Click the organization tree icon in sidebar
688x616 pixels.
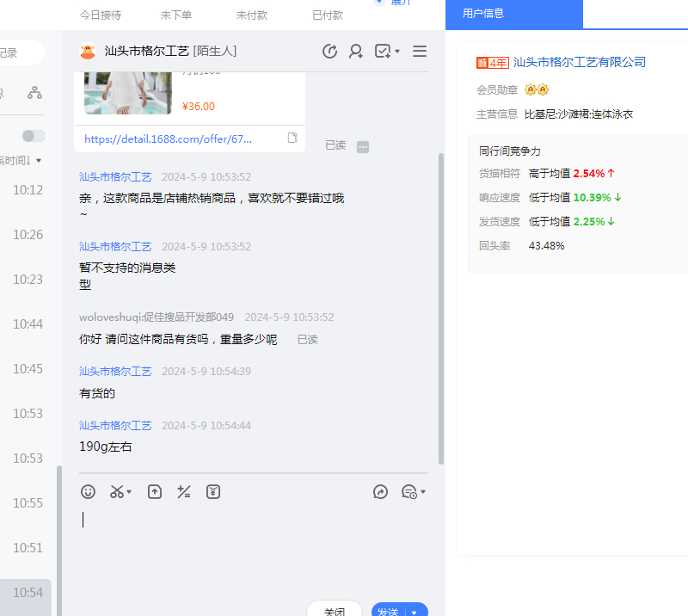34,92
